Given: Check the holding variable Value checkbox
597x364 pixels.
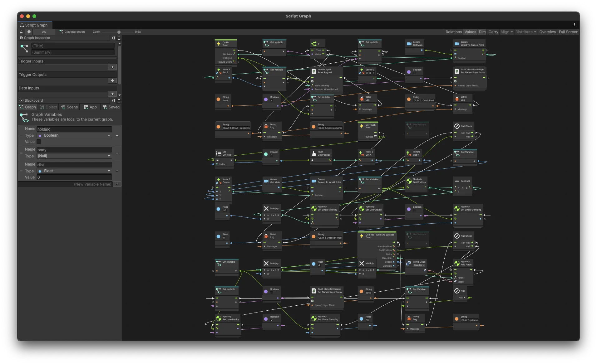Looking at the screenshot, I should point(39,142).
